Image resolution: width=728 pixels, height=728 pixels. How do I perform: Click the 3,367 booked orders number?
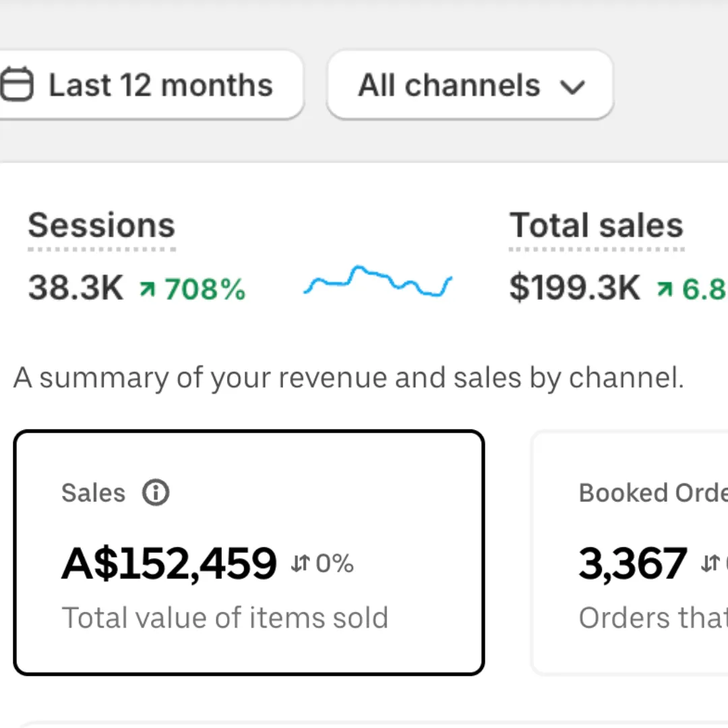click(x=632, y=564)
